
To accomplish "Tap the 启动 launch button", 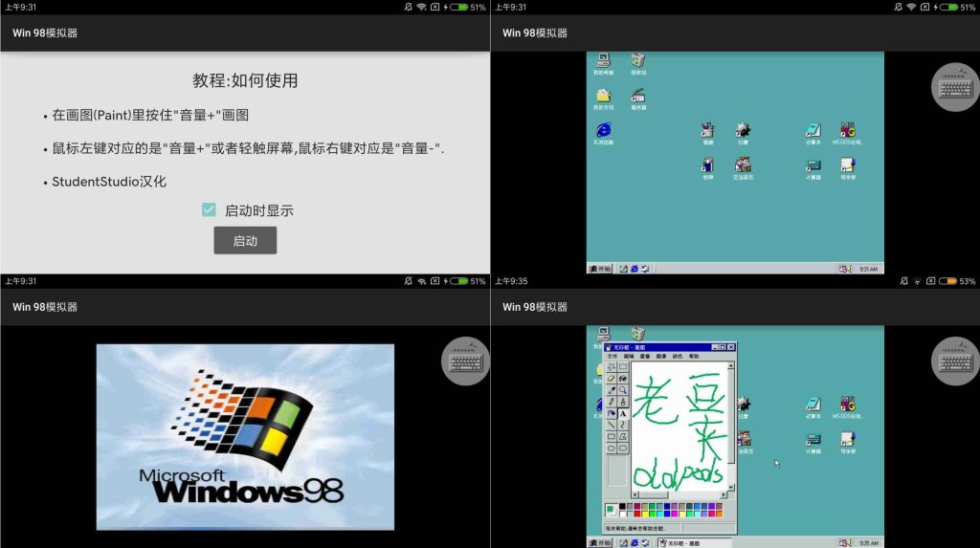I will 245,241.
